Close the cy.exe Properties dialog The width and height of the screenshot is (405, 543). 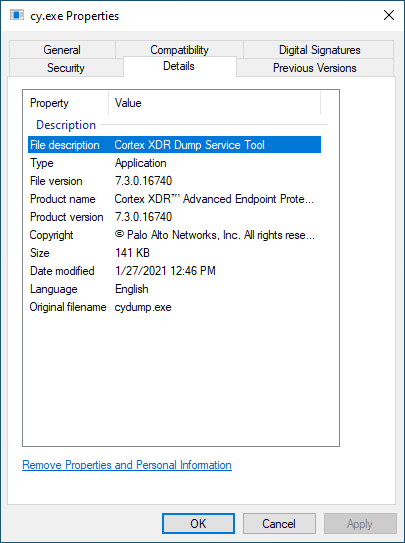pyautogui.click(x=389, y=15)
